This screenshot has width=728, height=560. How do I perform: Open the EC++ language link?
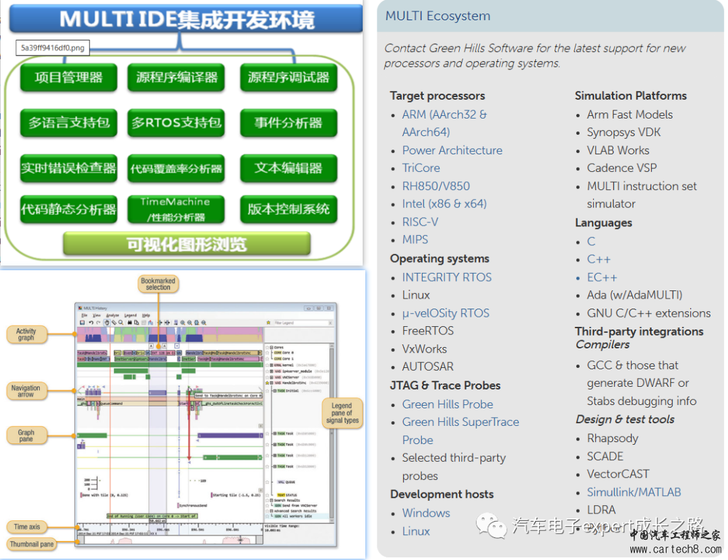(x=602, y=277)
